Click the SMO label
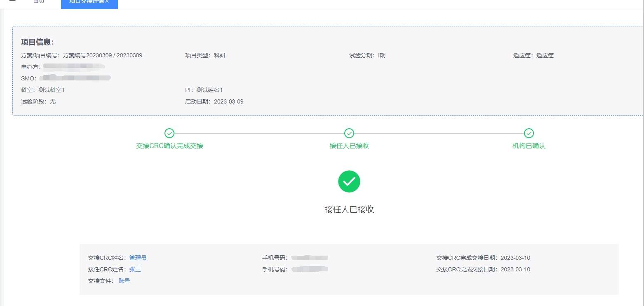644x306 pixels. pyautogui.click(x=29, y=78)
